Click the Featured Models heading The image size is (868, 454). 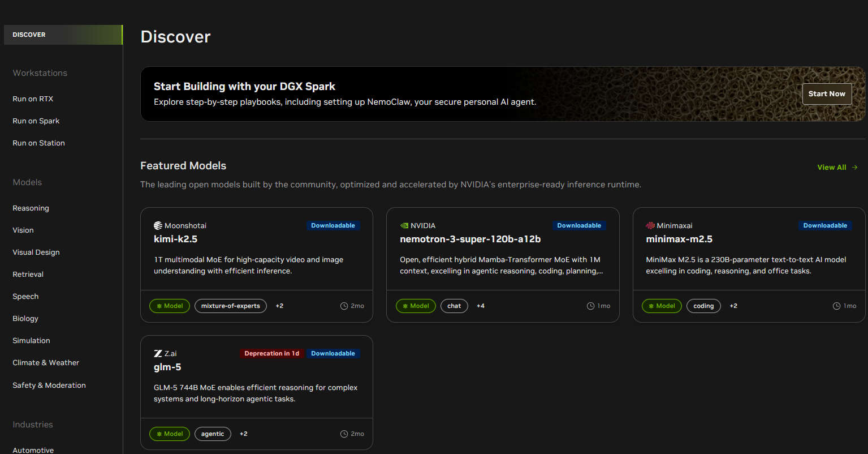coord(183,166)
